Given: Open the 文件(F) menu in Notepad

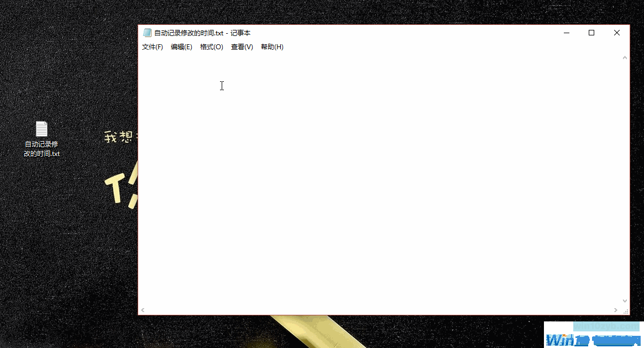Looking at the screenshot, I should coord(153,47).
